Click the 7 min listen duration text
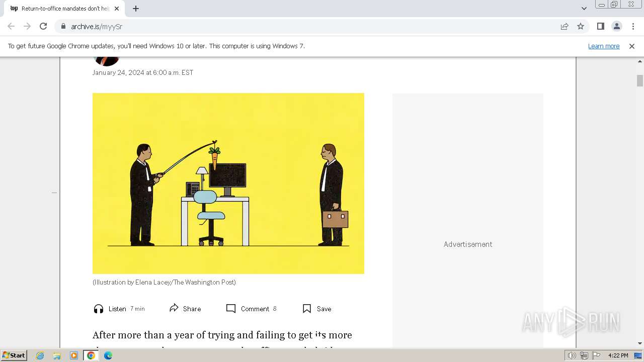 tap(137, 309)
